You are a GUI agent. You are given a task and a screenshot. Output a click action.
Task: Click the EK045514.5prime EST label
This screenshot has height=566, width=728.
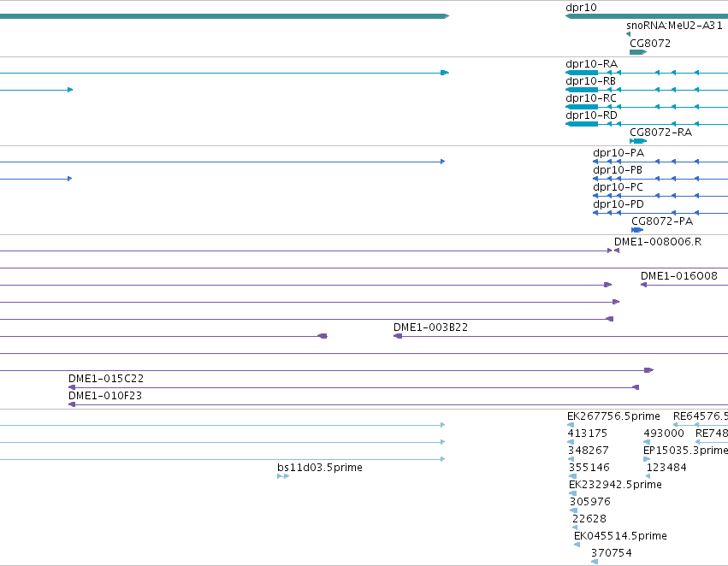point(620,536)
